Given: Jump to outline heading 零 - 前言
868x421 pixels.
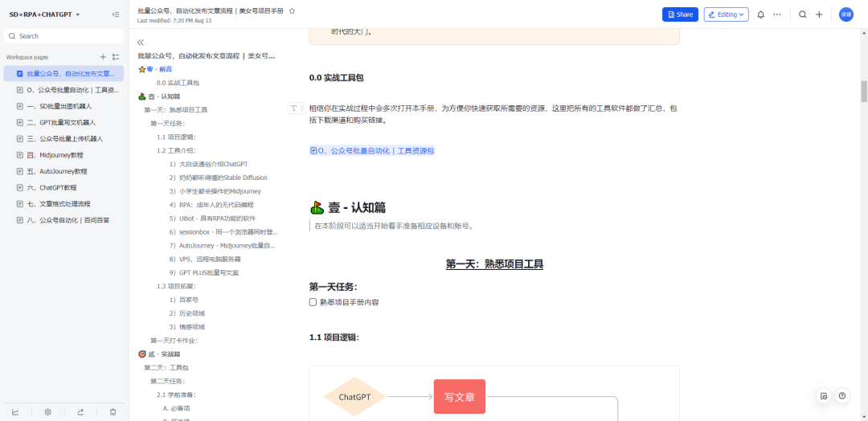Looking at the screenshot, I should tap(155, 69).
